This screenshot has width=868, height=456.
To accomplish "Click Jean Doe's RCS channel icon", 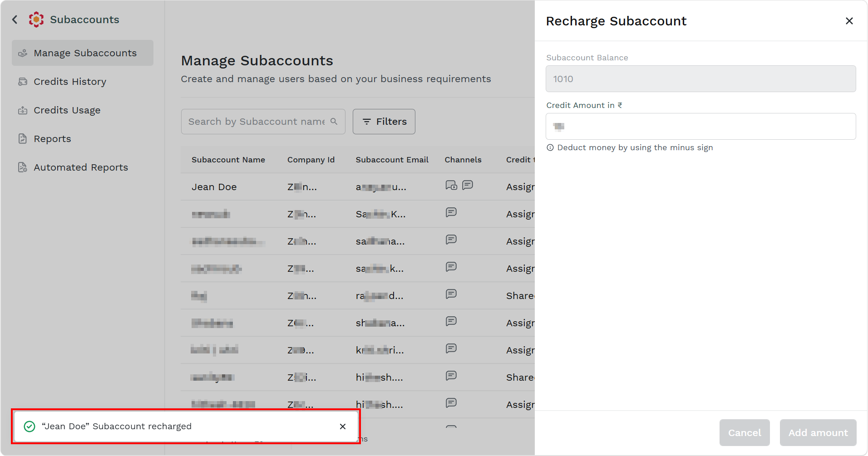I will point(451,185).
